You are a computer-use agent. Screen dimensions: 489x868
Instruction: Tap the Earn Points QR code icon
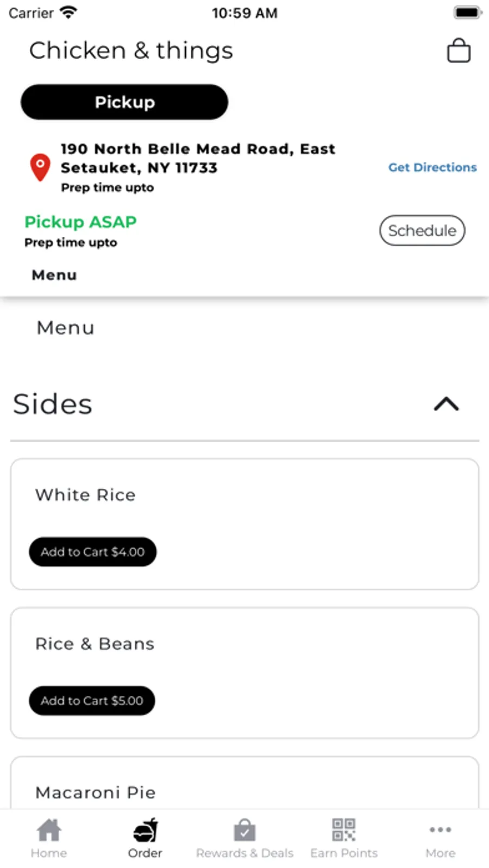(343, 830)
